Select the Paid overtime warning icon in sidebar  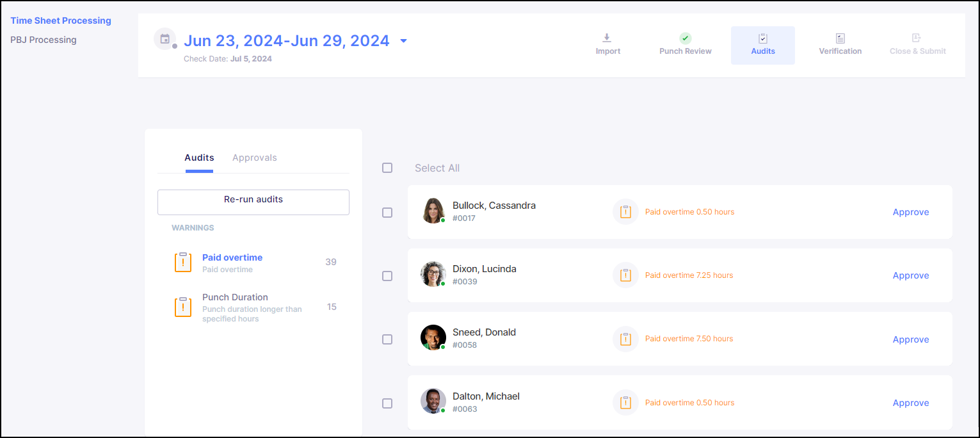point(183,263)
